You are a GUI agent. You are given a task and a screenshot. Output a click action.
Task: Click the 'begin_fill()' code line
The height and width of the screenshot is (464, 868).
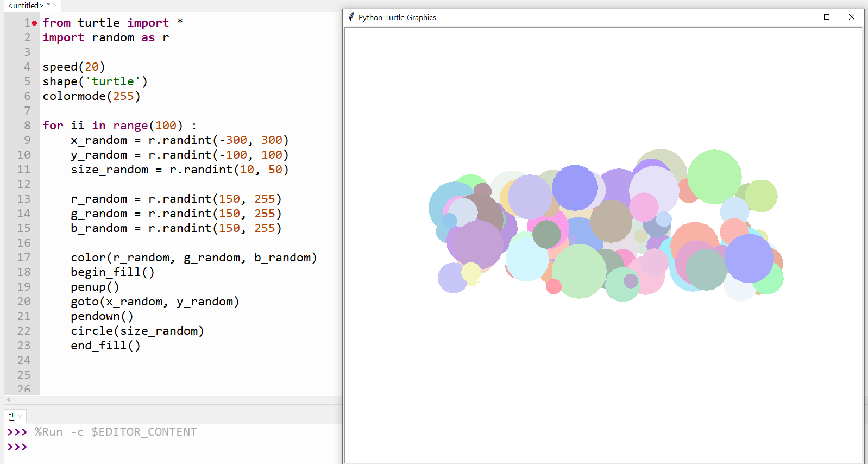(112, 272)
